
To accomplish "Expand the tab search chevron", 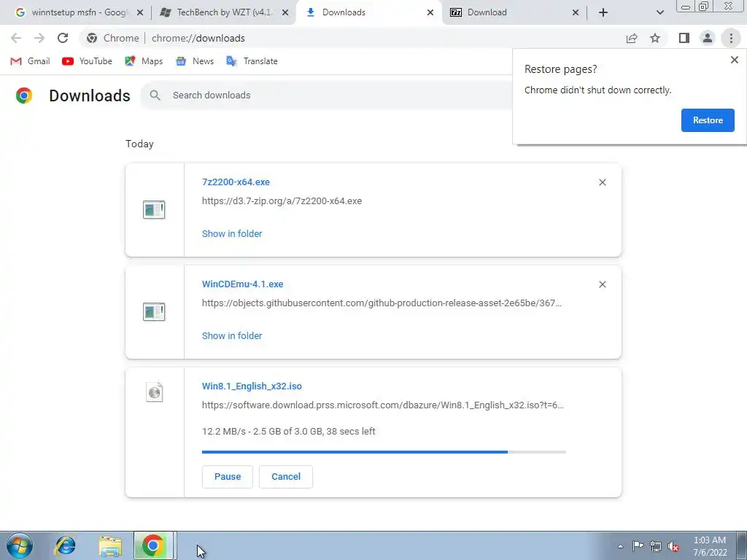I will click(659, 12).
